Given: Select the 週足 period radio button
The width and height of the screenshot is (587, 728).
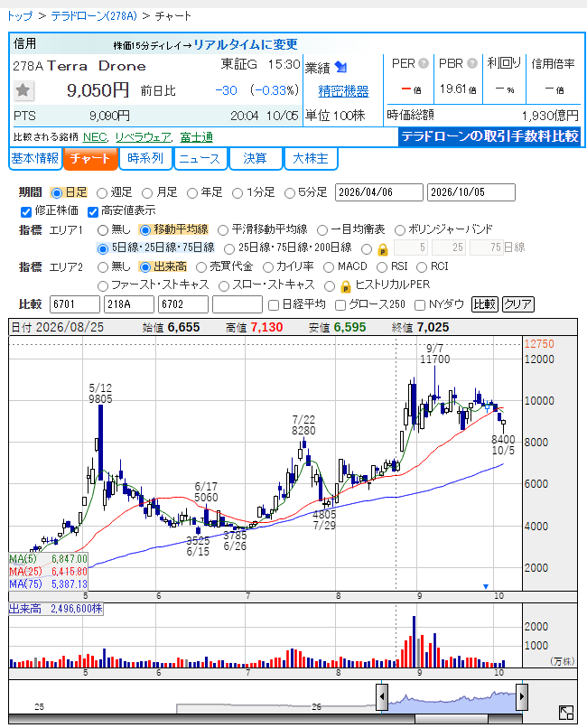Looking at the screenshot, I should (102, 192).
